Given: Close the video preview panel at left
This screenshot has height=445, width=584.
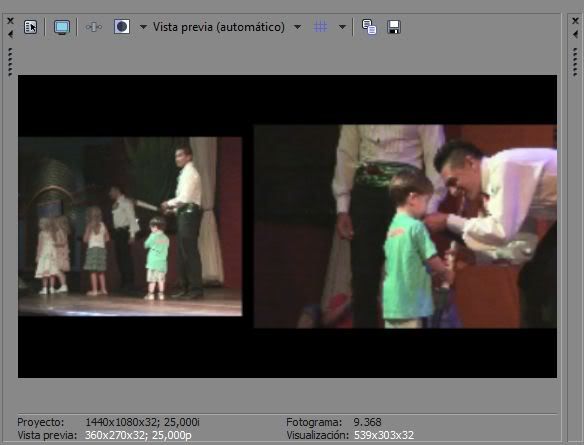Looking at the screenshot, I should [x=10, y=21].
